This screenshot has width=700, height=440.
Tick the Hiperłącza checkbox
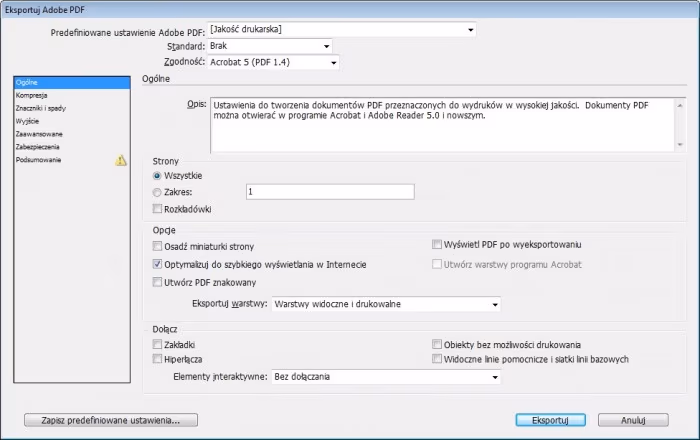coord(157,359)
